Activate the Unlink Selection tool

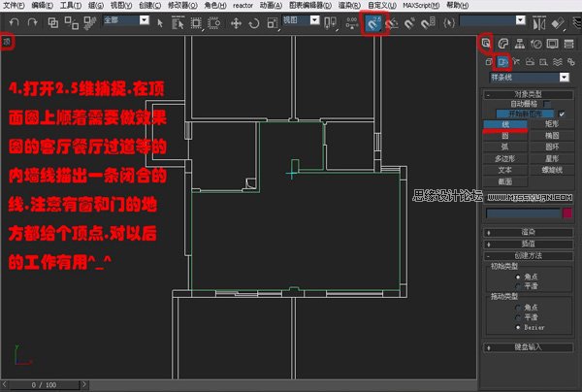(71, 23)
